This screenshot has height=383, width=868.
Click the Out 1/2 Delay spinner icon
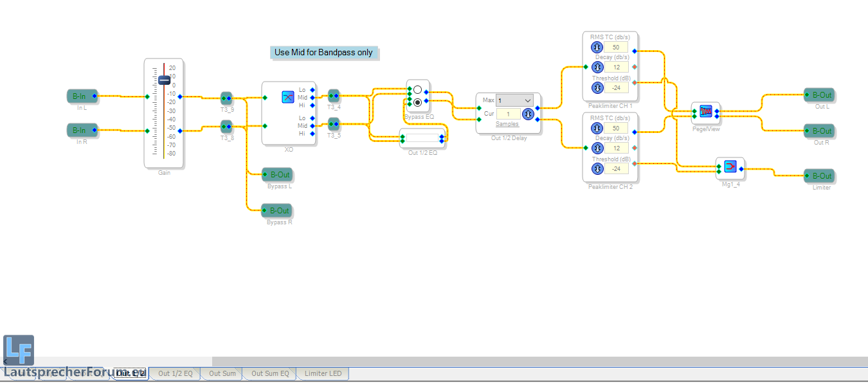[528, 114]
